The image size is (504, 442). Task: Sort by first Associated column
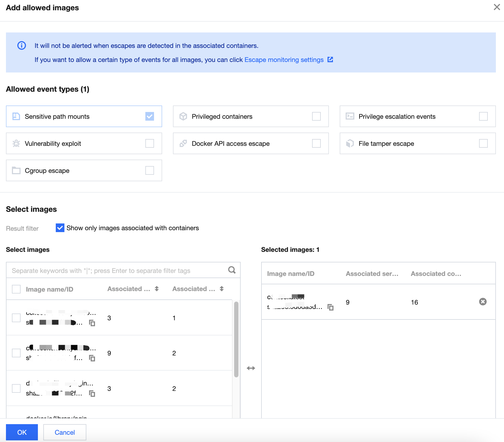[x=157, y=289]
